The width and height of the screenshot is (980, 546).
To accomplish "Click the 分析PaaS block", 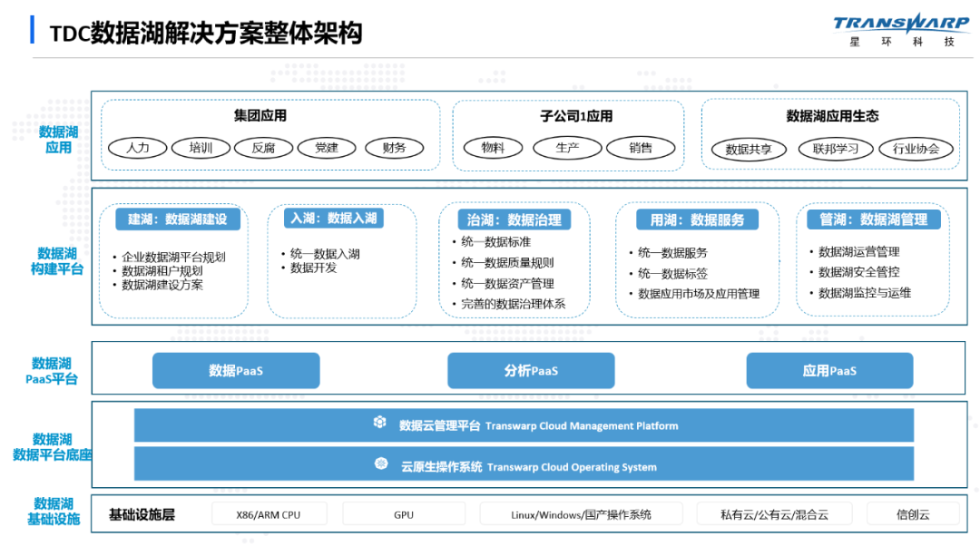I will pos(531,370).
